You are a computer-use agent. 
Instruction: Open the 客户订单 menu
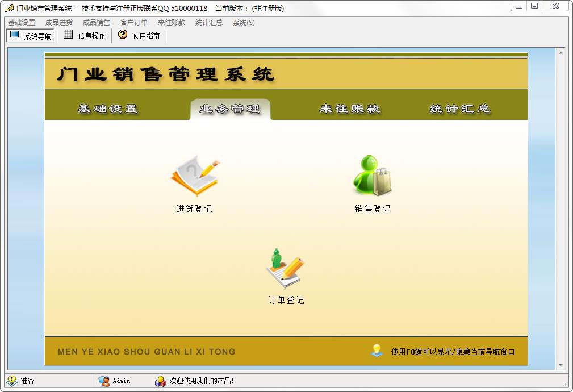(134, 23)
